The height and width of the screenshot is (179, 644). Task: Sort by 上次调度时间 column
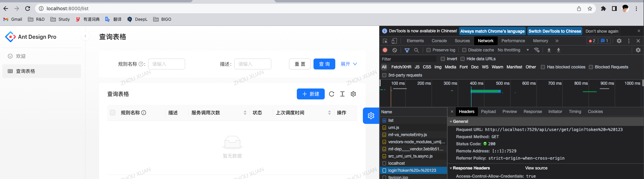[329, 113]
